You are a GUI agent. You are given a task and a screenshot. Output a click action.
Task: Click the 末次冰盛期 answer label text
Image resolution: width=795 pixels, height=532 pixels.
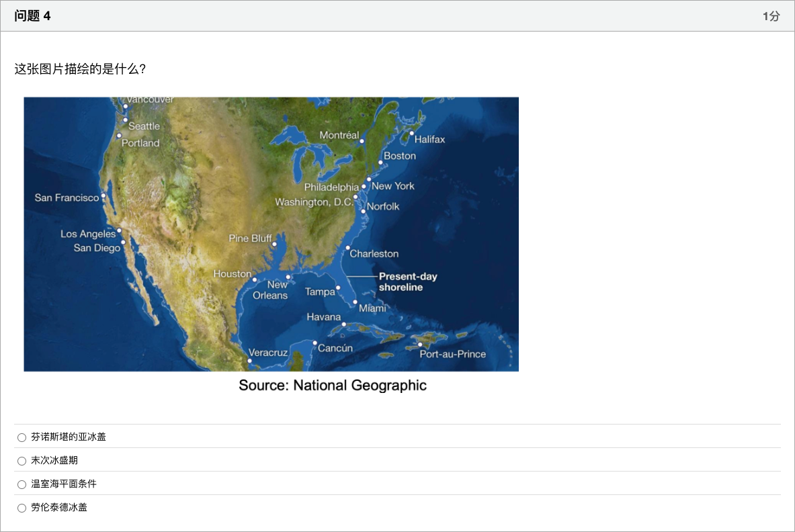pyautogui.click(x=54, y=460)
